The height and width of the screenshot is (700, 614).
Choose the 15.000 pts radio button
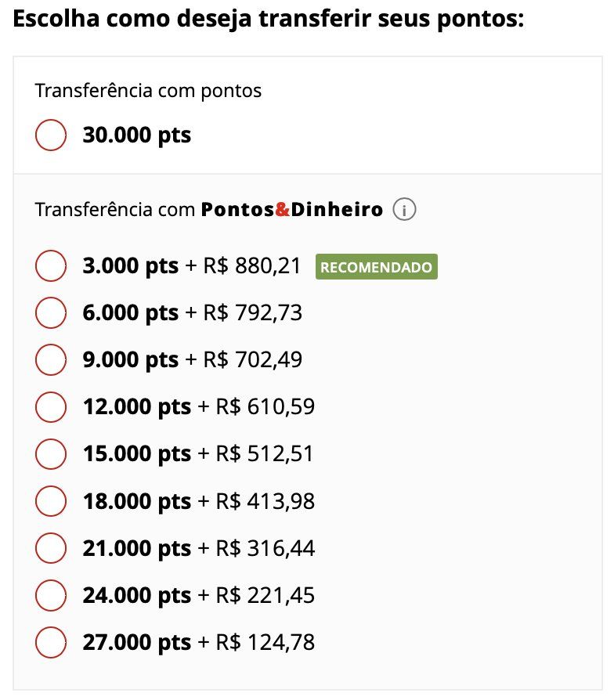click(x=51, y=453)
